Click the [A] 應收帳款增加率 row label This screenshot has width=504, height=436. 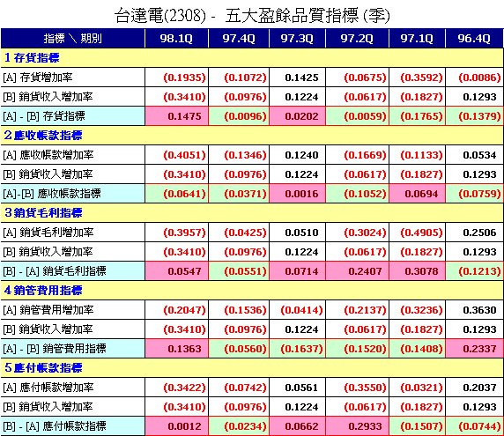click(x=48, y=155)
